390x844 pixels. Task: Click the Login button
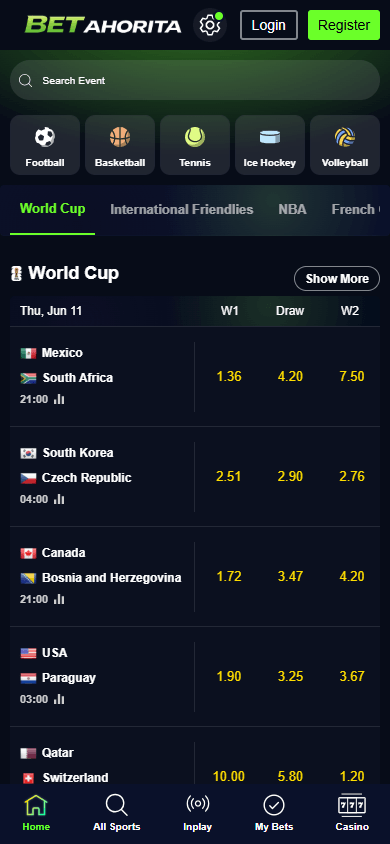(x=268, y=25)
